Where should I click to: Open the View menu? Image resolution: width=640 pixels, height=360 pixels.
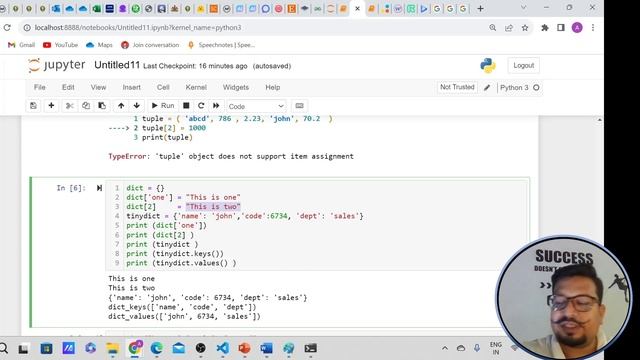pos(98,87)
